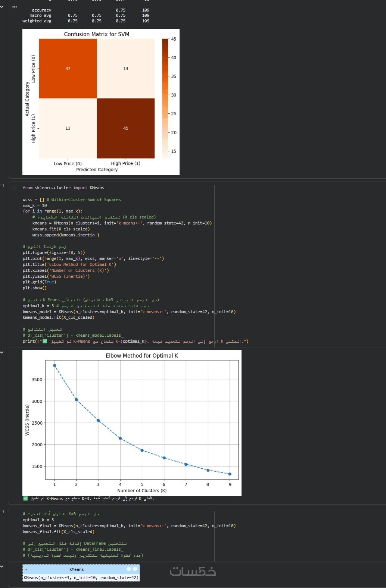
Task: Click the Elbow Method for Optimal K plot
Action: 142,421
